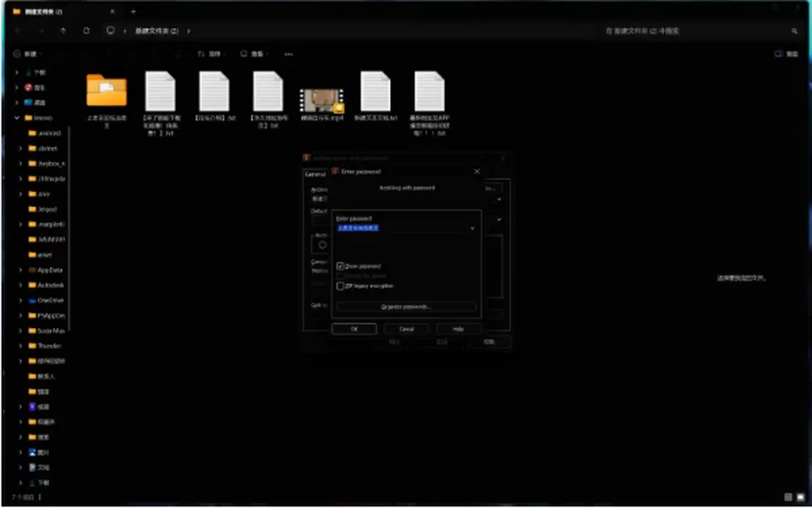
Task: Tick the ZIP legacy encryption checkbox
Action: click(x=340, y=286)
